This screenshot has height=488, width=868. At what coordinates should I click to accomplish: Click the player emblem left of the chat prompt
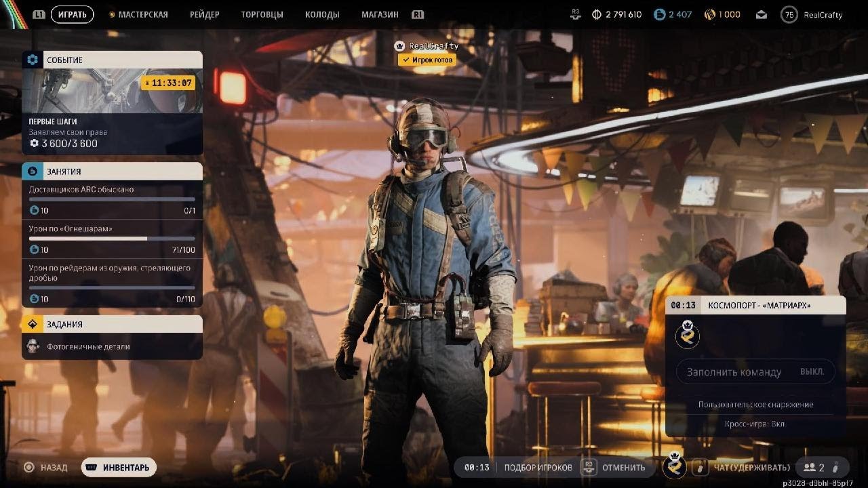(675, 466)
